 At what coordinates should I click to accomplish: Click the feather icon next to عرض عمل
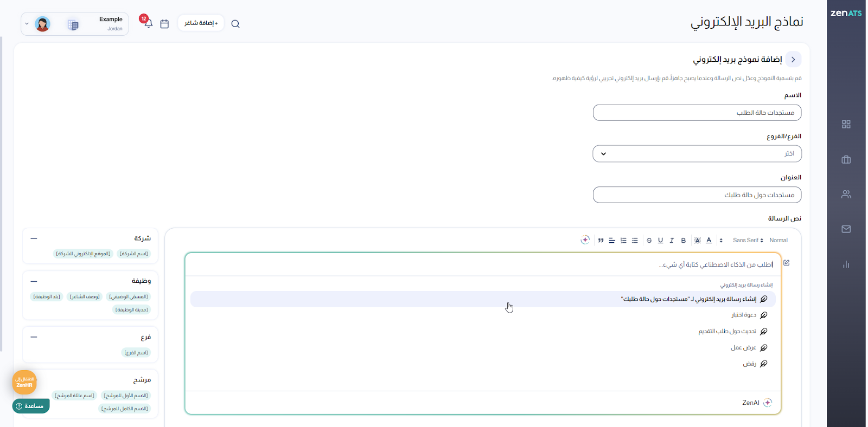click(x=764, y=348)
